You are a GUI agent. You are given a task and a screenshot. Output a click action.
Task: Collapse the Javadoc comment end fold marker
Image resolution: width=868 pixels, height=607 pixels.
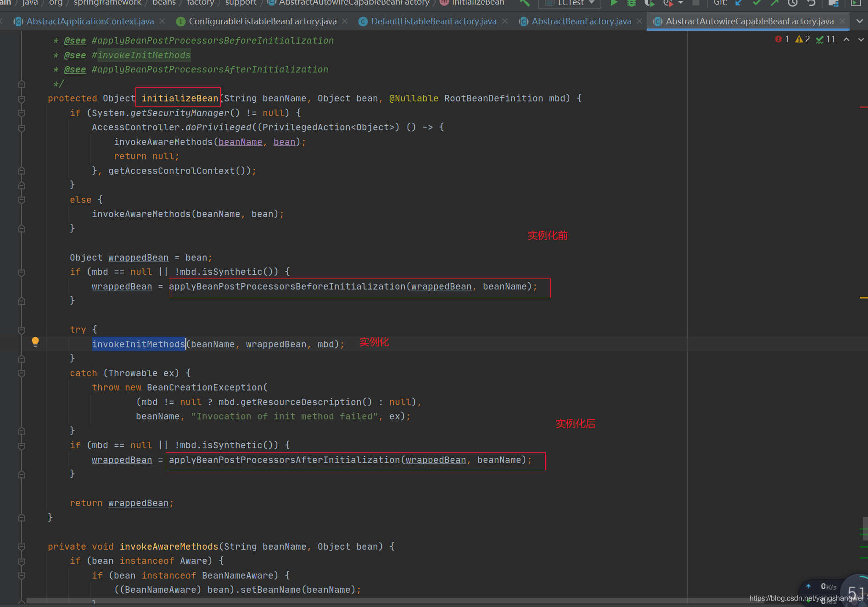click(22, 84)
